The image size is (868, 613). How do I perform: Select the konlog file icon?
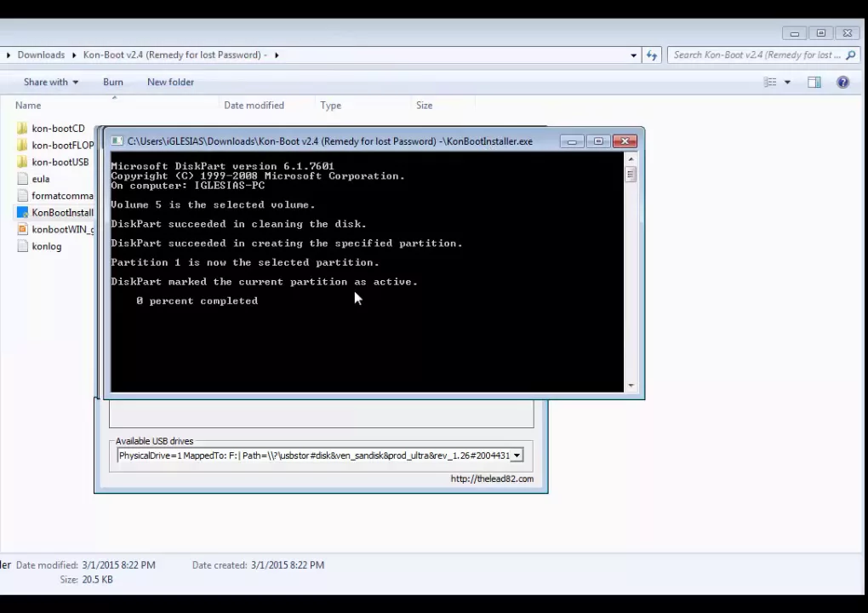(22, 246)
